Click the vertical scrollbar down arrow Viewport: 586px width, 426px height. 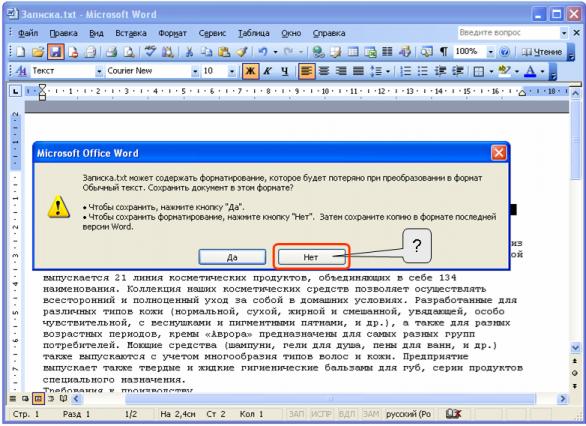[575, 348]
